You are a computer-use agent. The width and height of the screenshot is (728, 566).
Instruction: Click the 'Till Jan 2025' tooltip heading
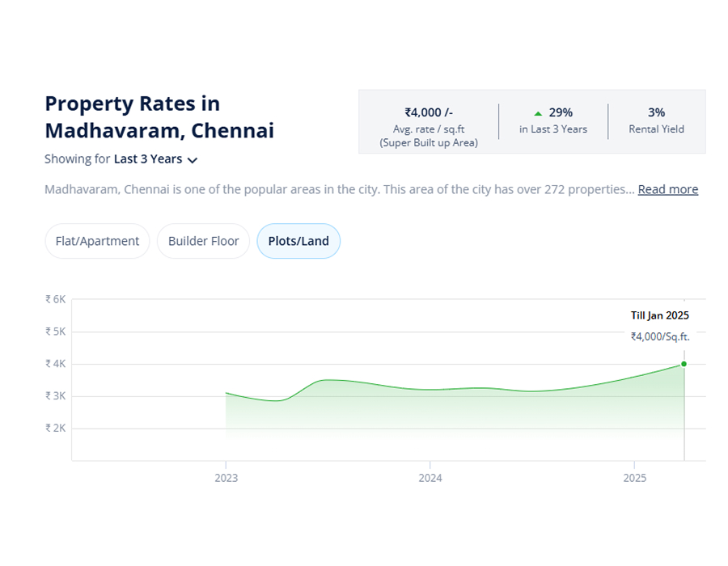pos(660,315)
